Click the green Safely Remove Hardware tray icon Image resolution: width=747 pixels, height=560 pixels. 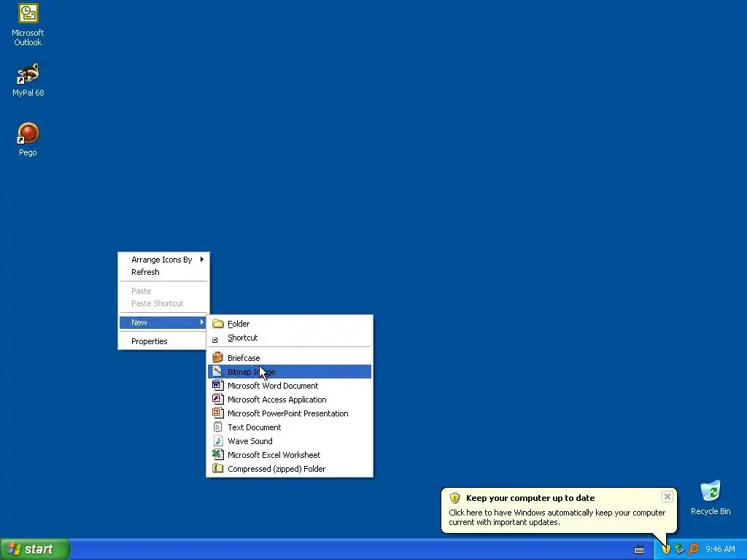click(x=679, y=550)
